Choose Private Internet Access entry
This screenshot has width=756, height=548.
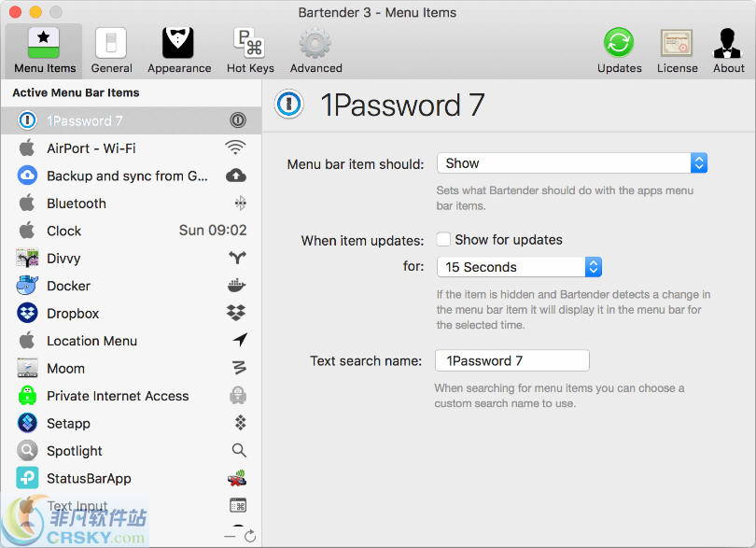tap(132, 396)
